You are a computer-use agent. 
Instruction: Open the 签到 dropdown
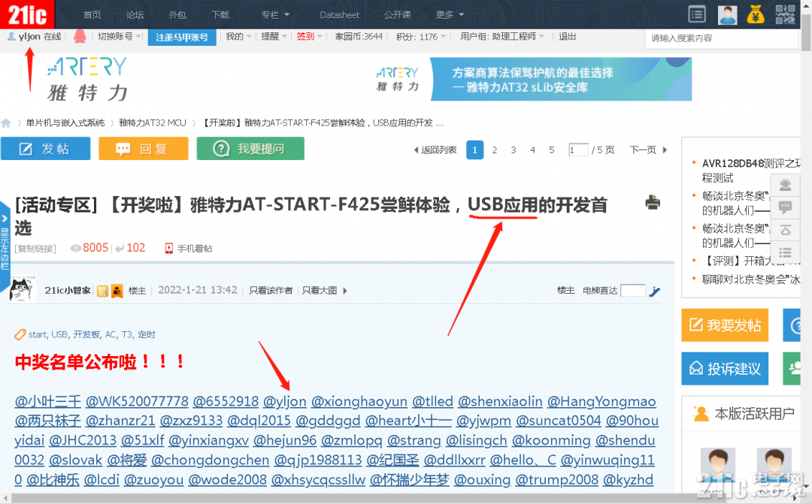click(x=309, y=36)
